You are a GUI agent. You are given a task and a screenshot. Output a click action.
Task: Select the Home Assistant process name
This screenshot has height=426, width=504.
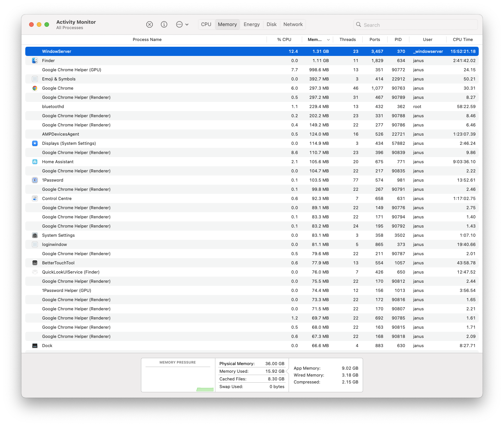click(x=58, y=162)
